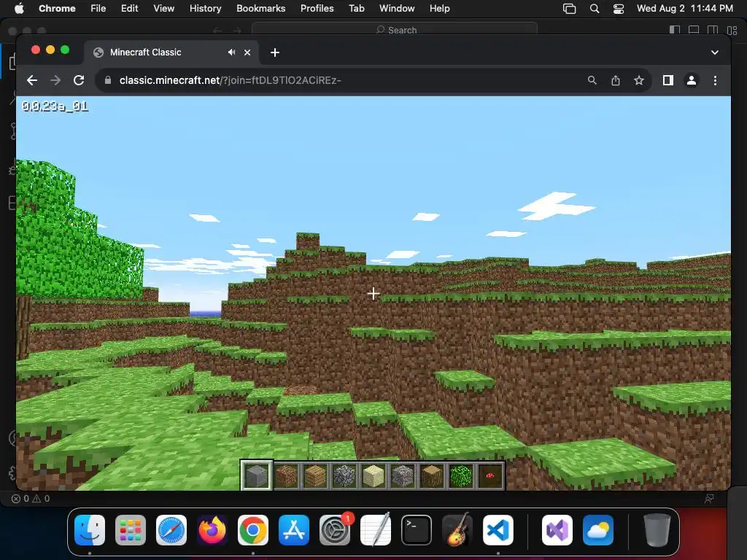Go back to previous page
This screenshot has width=747, height=560.
pyautogui.click(x=32, y=80)
